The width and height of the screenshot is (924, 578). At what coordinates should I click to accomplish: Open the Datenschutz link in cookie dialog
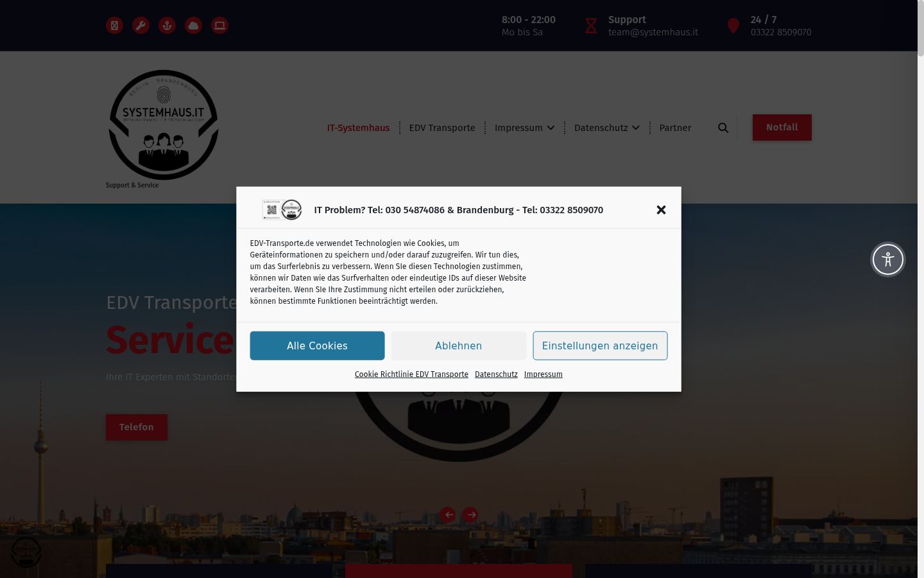pos(496,374)
